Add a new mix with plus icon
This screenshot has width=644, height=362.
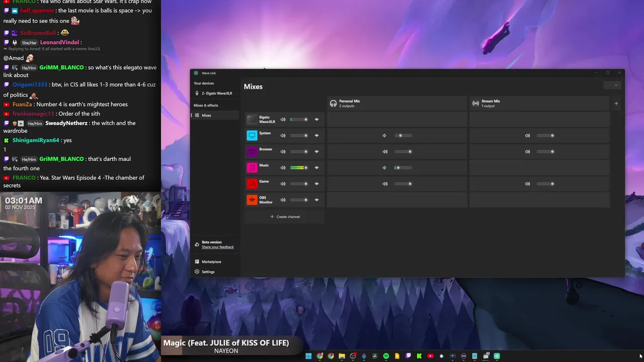coord(616,104)
